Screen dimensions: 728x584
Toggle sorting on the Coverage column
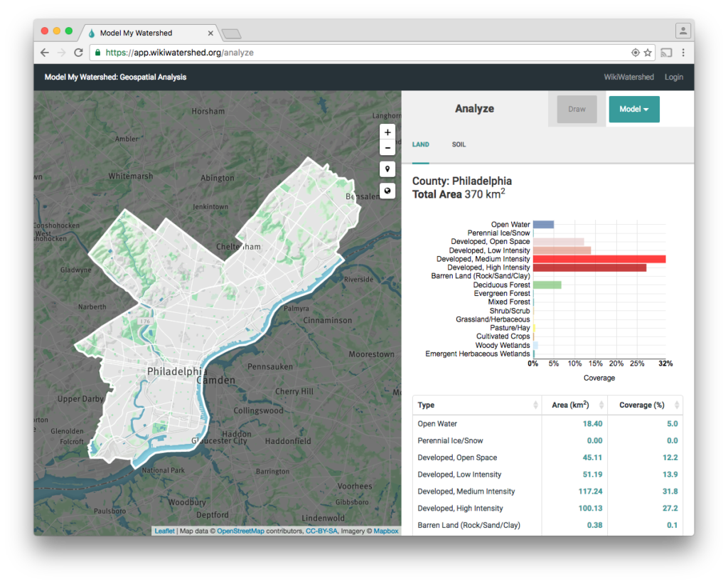click(645, 404)
